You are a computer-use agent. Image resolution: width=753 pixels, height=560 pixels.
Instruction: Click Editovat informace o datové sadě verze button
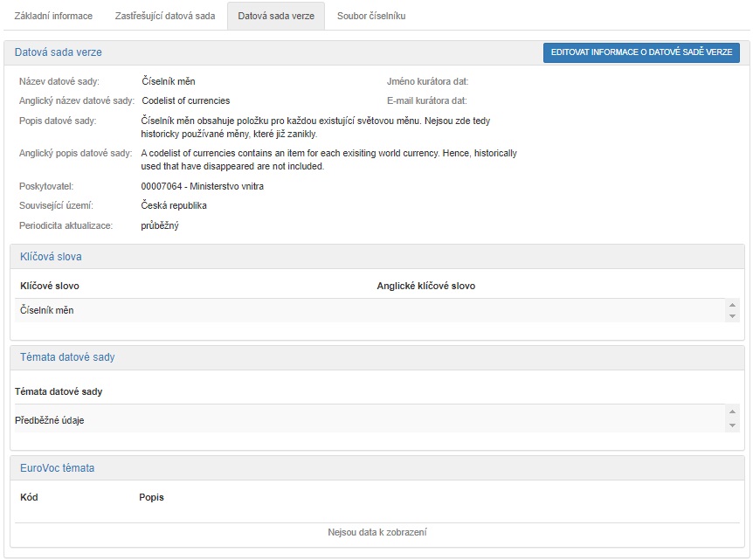[x=641, y=52]
